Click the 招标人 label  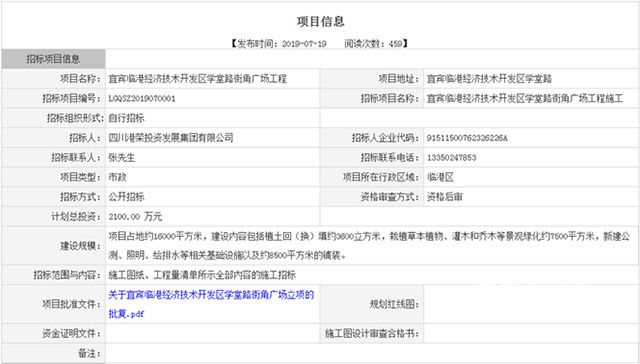[x=85, y=138]
